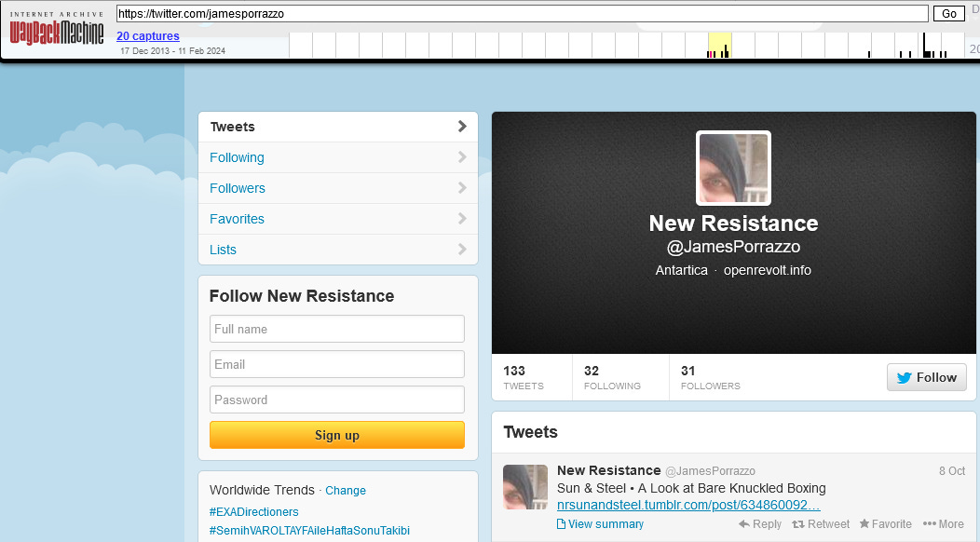This screenshot has width=980, height=542.
Task: View the 31 Followers count
Action: tap(710, 377)
